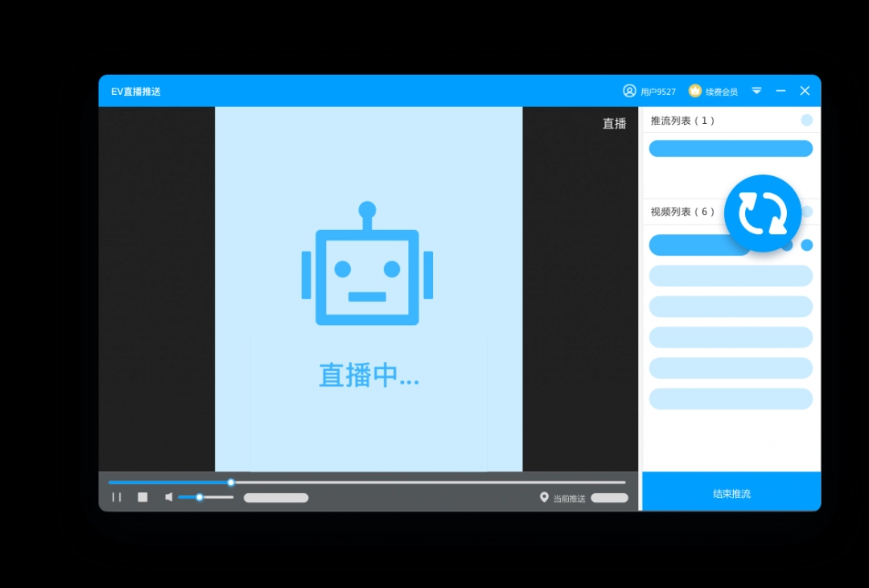Viewport: 869px width, 588px height.
Task: Expand the 推流列表（1）section header
Action: tap(681, 119)
